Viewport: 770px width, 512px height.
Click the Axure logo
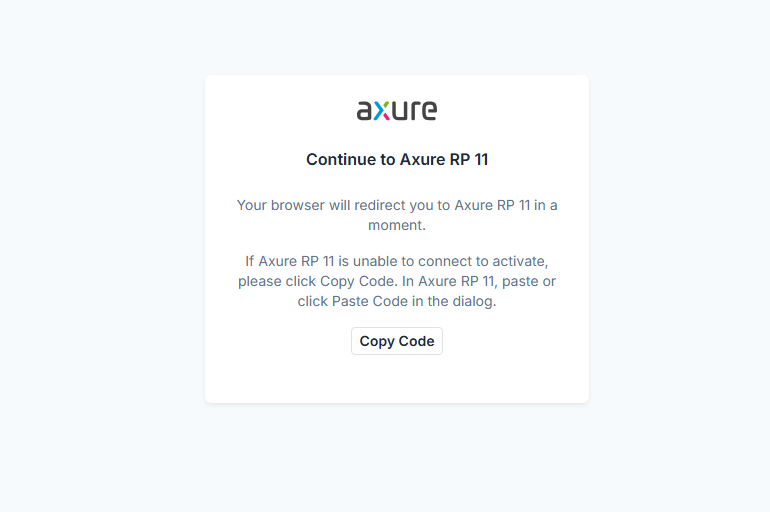click(397, 110)
